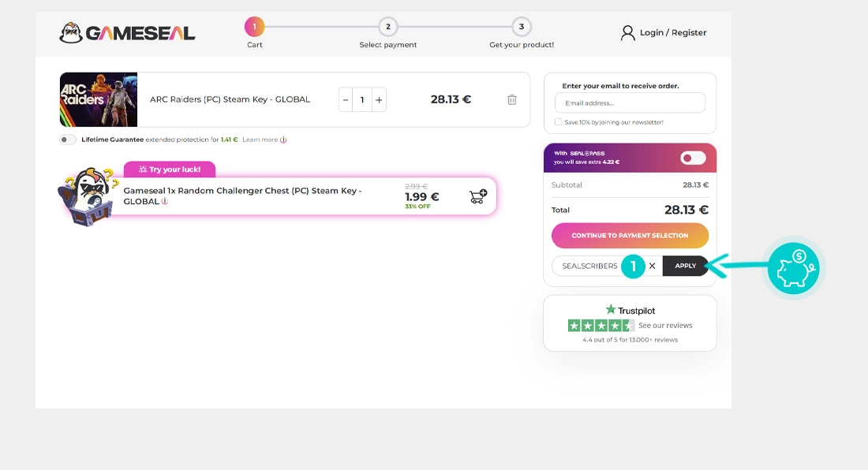Image resolution: width=868 pixels, height=470 pixels.
Task: Click Continue to Payment Selection
Action: pos(630,236)
